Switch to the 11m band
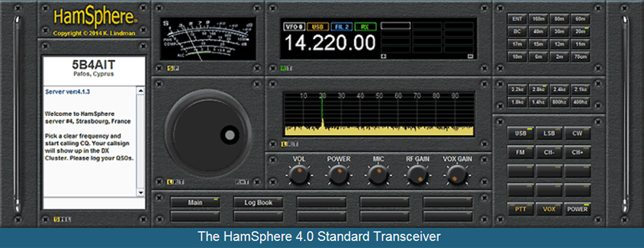Viewport: 644px width, 248px height. tap(580, 44)
